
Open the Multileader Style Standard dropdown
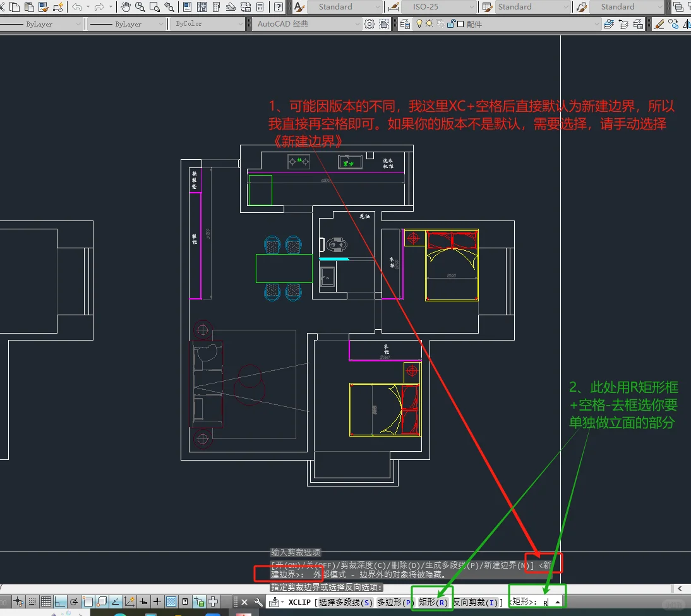click(627, 6)
